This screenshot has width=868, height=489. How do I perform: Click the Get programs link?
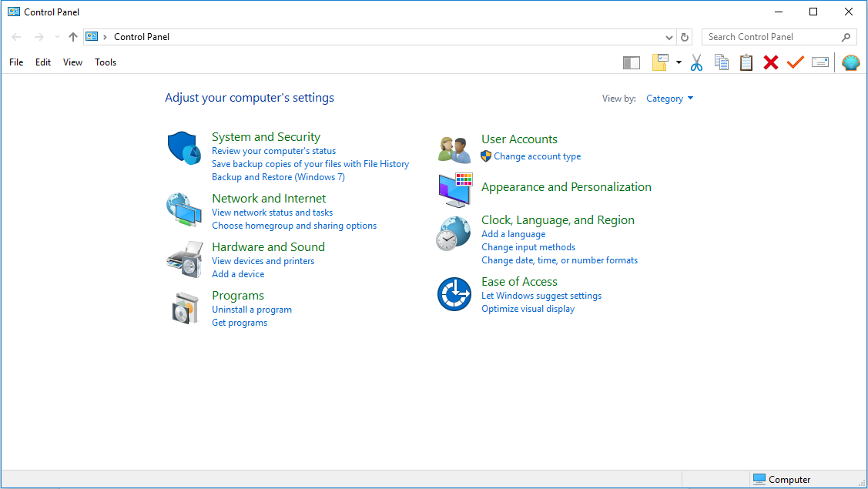[x=239, y=323]
